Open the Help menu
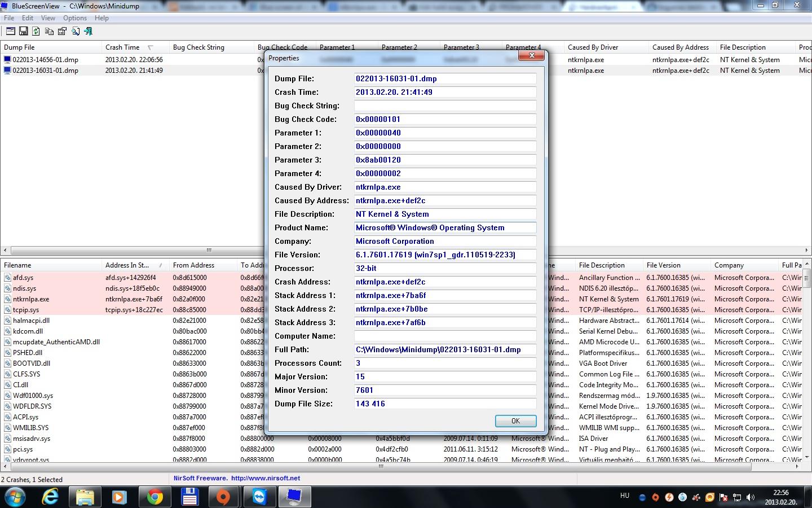812x508 pixels. (x=101, y=18)
